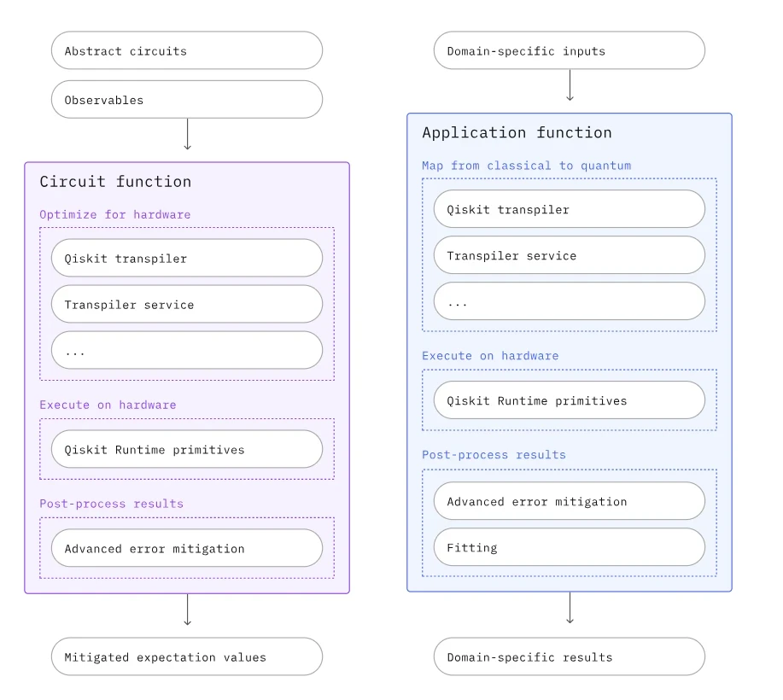Click Advanced error mitigation in Circuit function
The width and height of the screenshot is (783, 700).
click(x=187, y=548)
